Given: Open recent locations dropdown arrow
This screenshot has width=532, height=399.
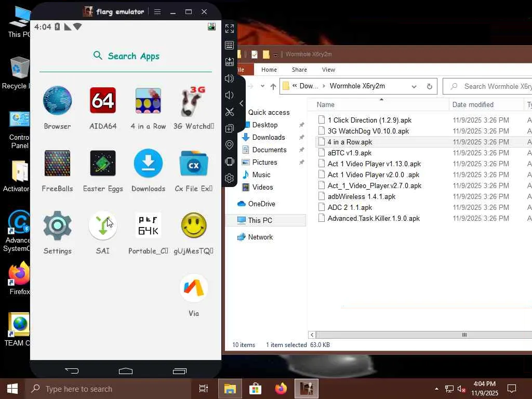Looking at the screenshot, I should click(262, 86).
